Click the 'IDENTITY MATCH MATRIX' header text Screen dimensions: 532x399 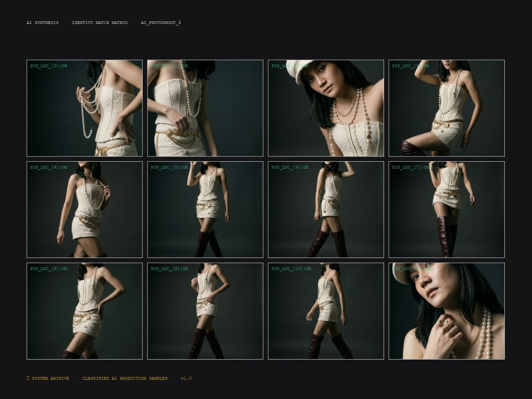(x=100, y=23)
